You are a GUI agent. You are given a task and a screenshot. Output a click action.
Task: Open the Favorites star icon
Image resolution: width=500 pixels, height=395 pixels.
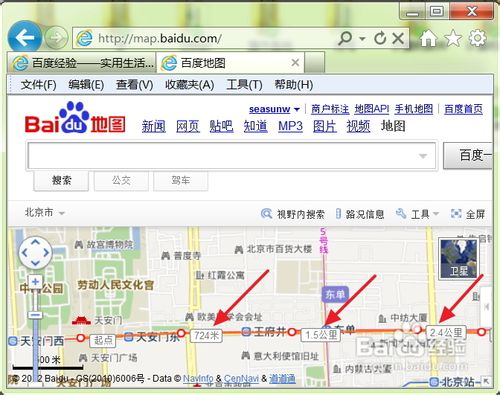click(453, 38)
